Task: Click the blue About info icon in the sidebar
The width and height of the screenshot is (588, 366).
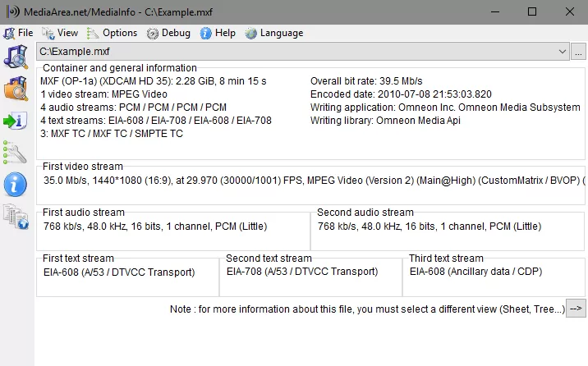Action: [16, 185]
